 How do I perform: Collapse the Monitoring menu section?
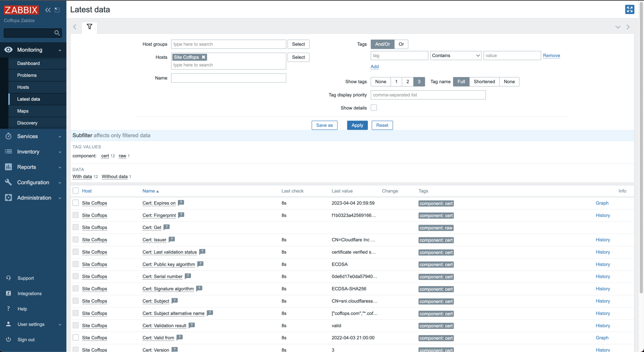(x=60, y=50)
